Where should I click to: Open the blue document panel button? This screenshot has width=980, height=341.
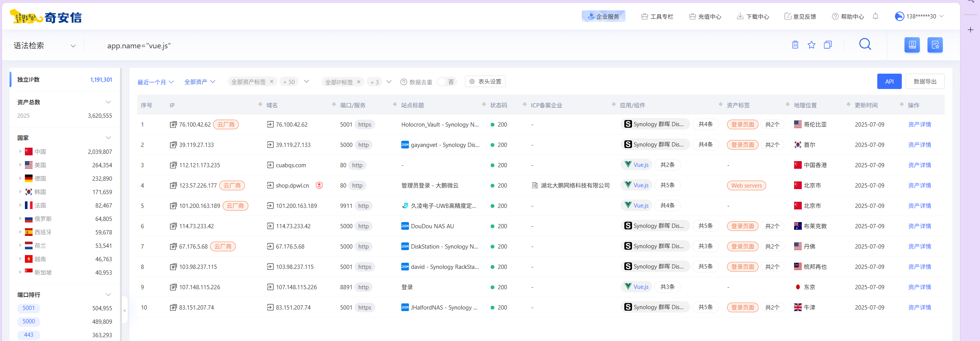[x=912, y=45]
